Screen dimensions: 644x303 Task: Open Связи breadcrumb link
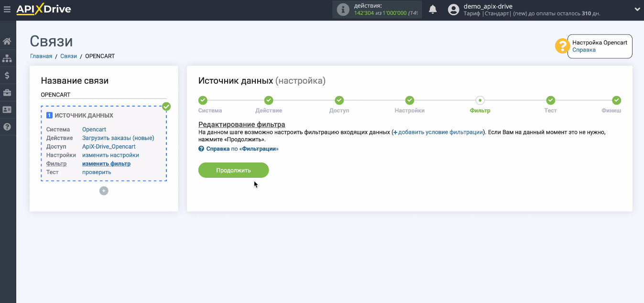[x=68, y=56]
